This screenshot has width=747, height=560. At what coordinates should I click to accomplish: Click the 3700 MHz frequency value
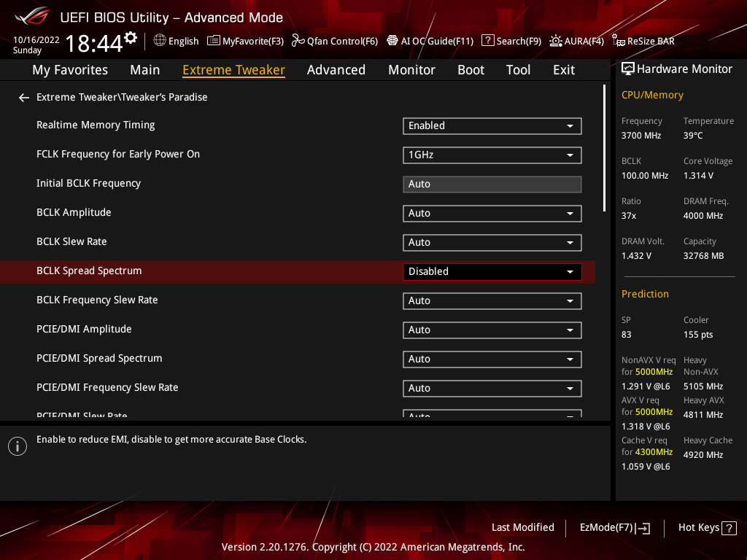[641, 136]
